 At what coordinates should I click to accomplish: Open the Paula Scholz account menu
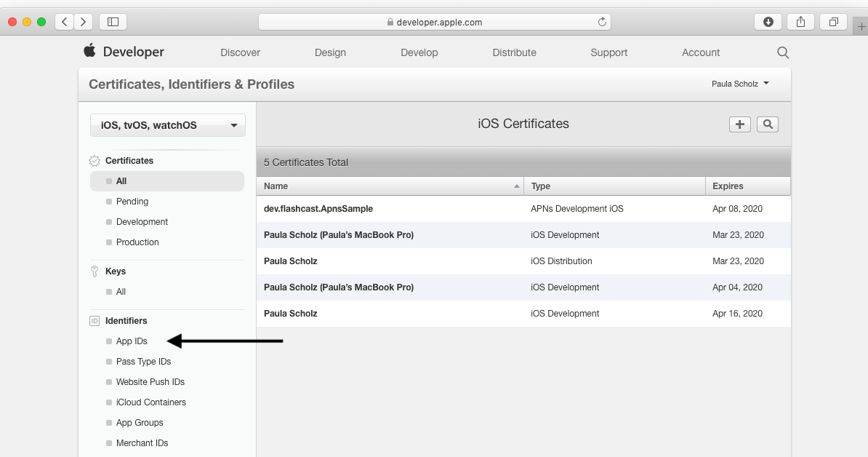click(x=740, y=84)
